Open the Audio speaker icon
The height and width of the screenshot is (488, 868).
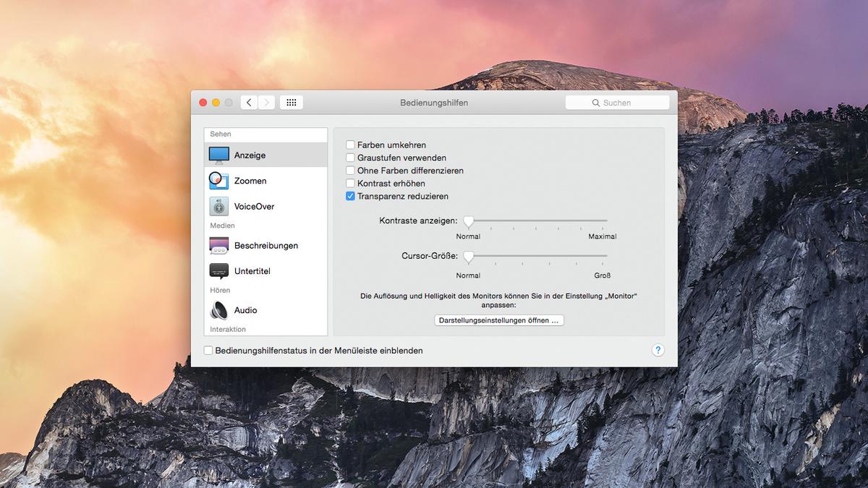click(219, 310)
